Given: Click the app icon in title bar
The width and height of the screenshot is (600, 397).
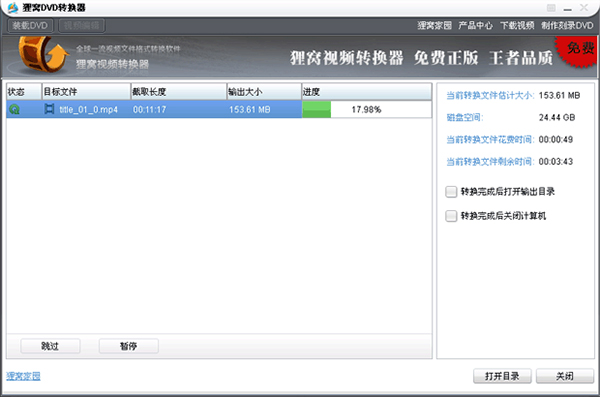Looking at the screenshot, I should (13, 7).
